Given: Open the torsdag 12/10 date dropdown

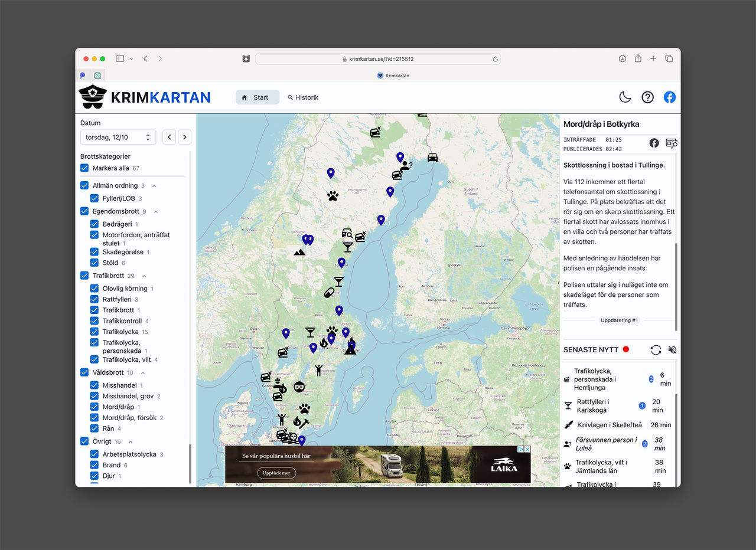Looking at the screenshot, I should tap(118, 137).
